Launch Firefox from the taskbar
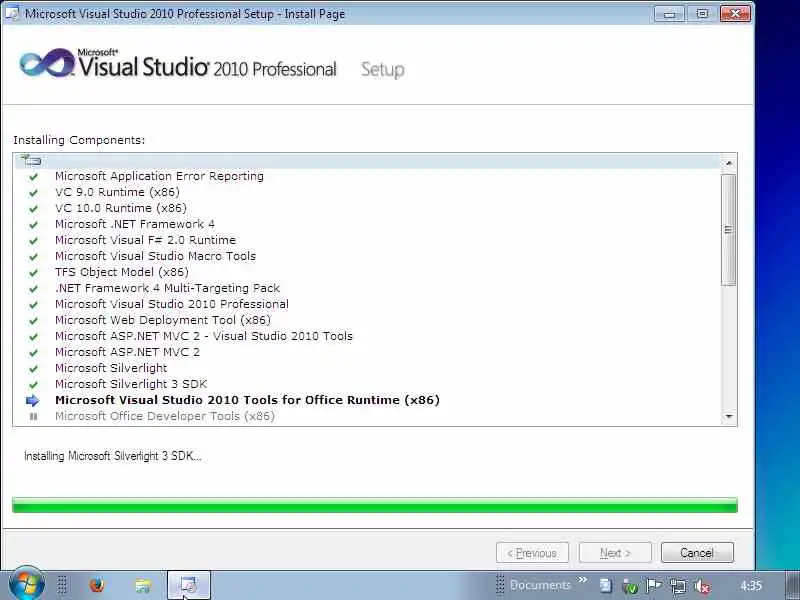 click(x=97, y=585)
